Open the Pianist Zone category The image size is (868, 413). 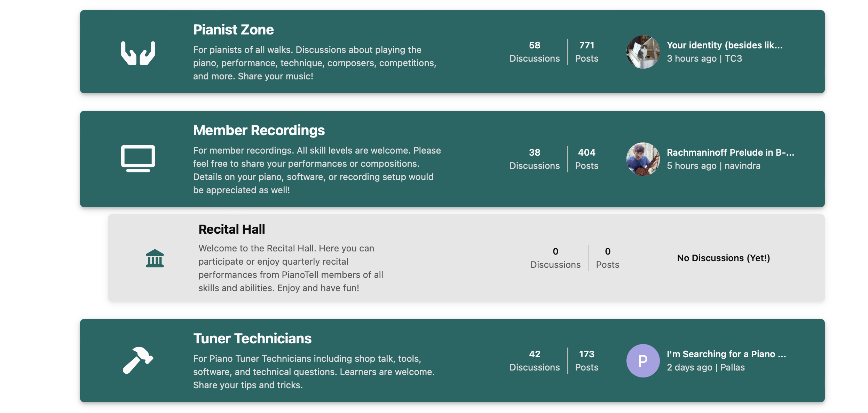pos(233,30)
